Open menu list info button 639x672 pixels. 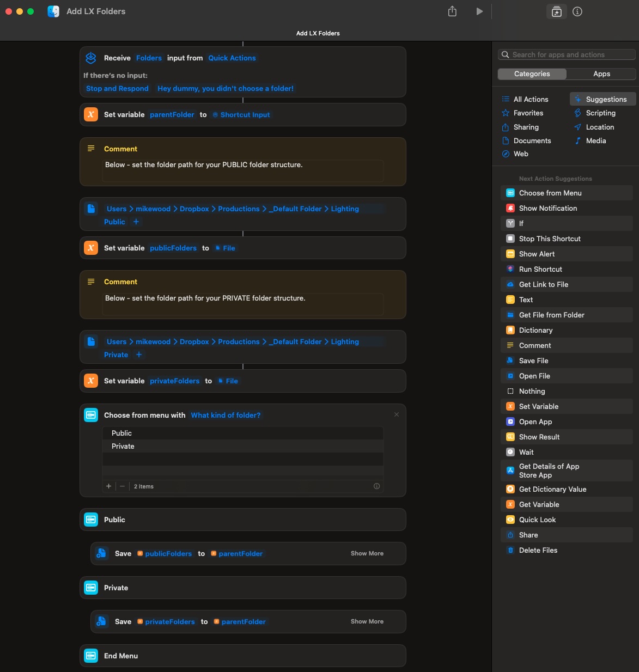376,486
